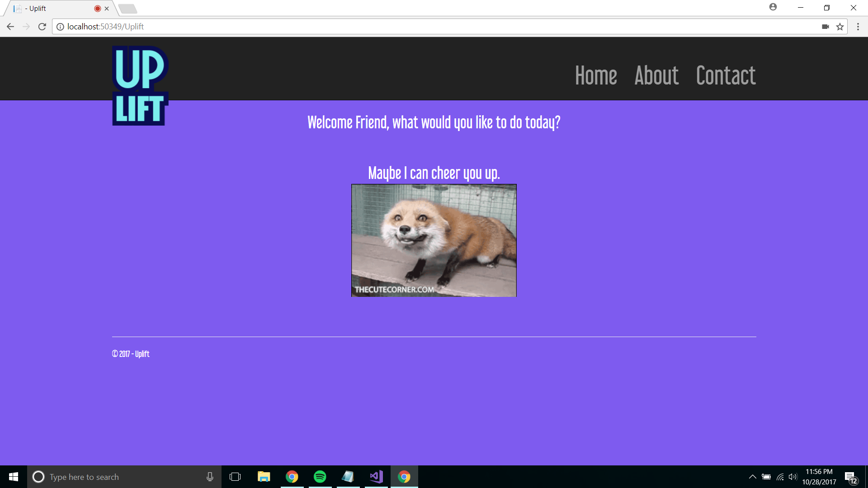Click the camera icon in the address bar

click(x=825, y=27)
